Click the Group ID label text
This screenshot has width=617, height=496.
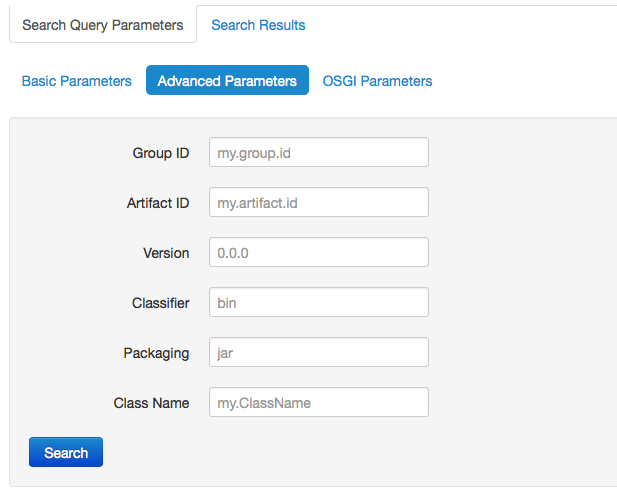(x=160, y=153)
